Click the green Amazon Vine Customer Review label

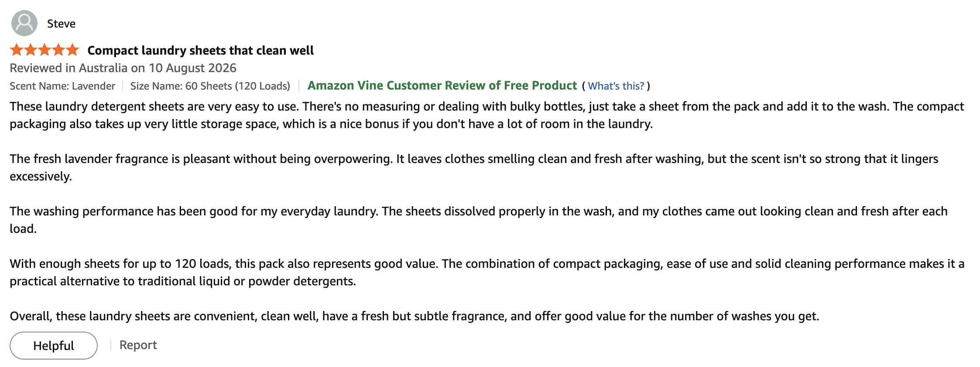[442, 86]
